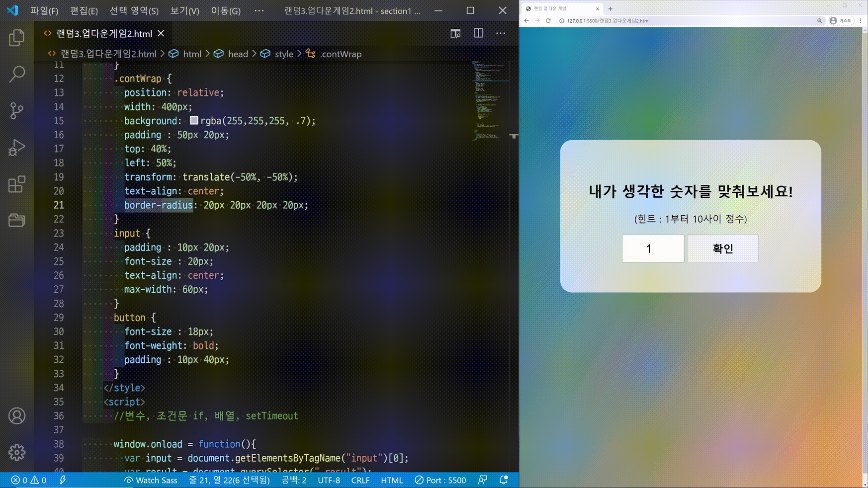Viewport: 868px width, 488px height.
Task: Open the browser profile button
Action: (841, 21)
